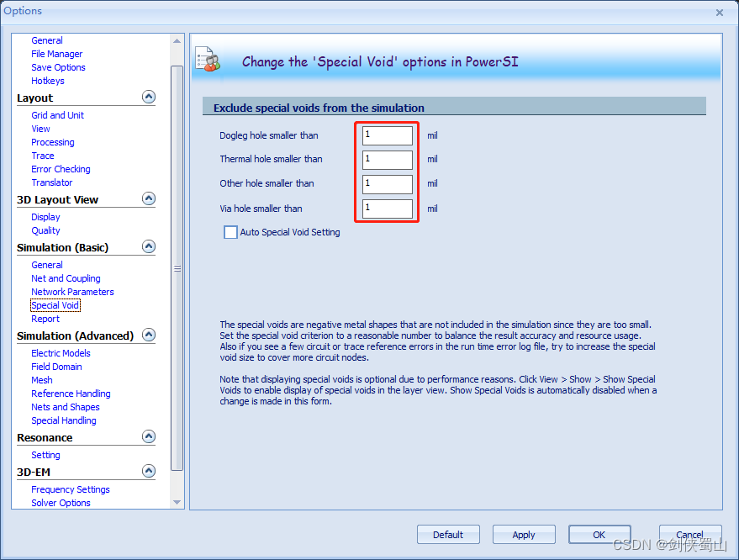Viewport: 739px width, 560px height.
Task: Collapse the 3D-EM section
Action: pyautogui.click(x=149, y=472)
